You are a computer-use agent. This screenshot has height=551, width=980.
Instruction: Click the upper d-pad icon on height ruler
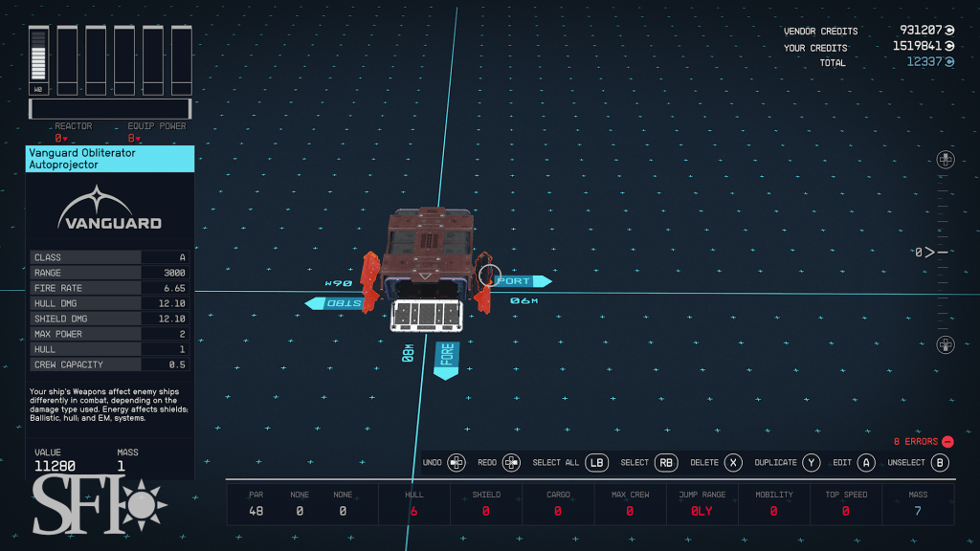click(946, 160)
